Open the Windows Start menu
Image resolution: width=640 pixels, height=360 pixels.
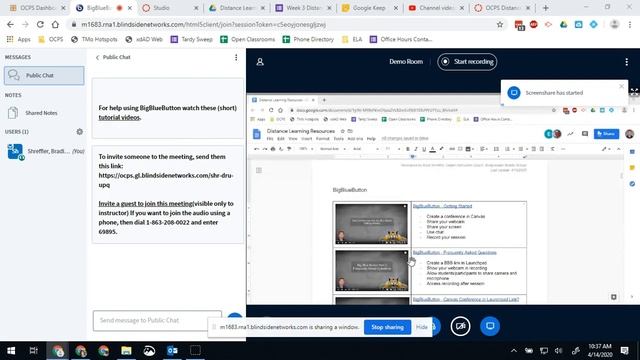11,351
